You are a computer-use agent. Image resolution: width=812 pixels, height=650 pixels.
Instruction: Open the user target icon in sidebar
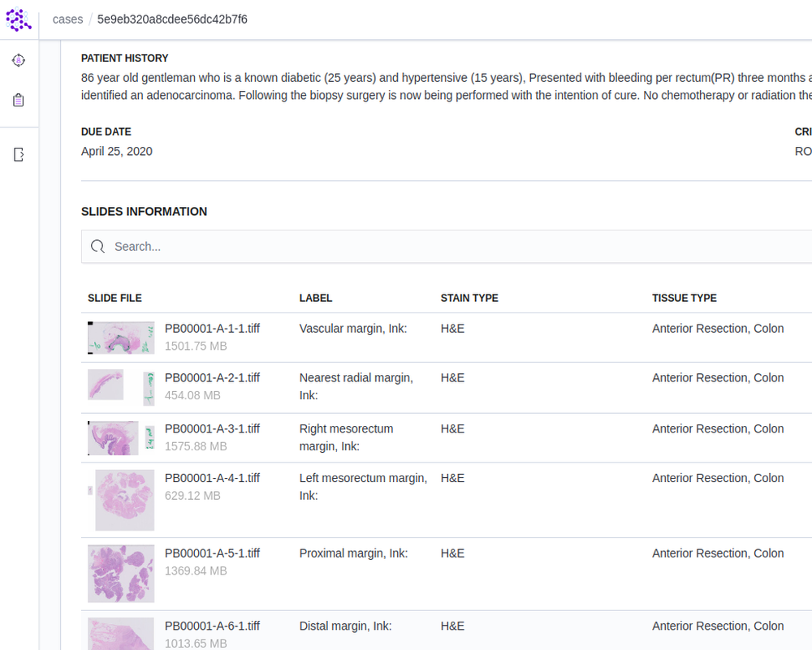pyautogui.click(x=19, y=61)
